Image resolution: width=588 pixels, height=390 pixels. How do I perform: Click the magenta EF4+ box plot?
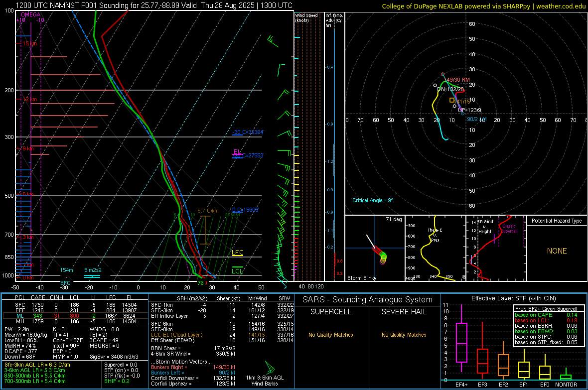click(461, 338)
